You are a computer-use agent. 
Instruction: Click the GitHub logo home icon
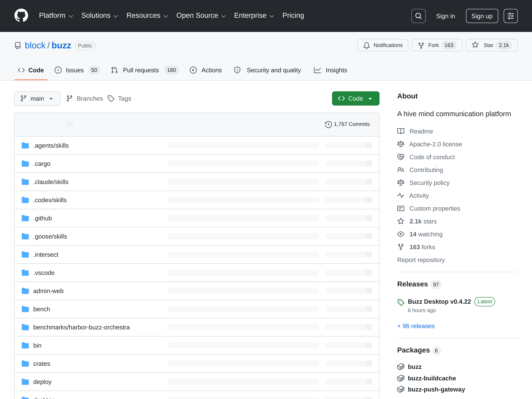click(21, 16)
